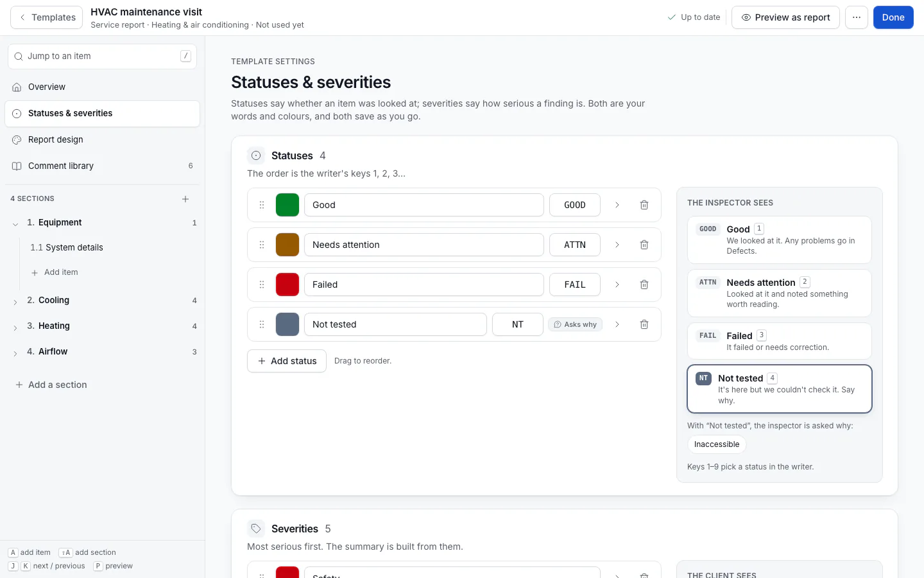924x578 pixels.
Task: Delete the Good status with trash icon
Action: [644, 205]
